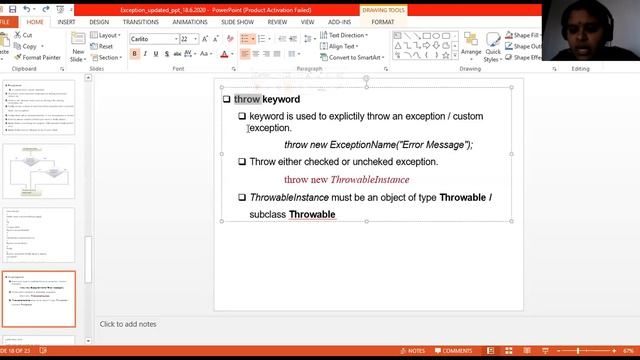The height and width of the screenshot is (360, 640).
Task: Open the ANIMATIONS ribbon tab
Action: pyautogui.click(x=190, y=22)
